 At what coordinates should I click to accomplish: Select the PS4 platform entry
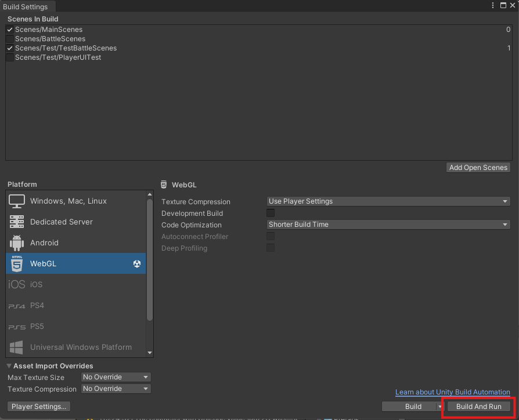tap(76, 305)
